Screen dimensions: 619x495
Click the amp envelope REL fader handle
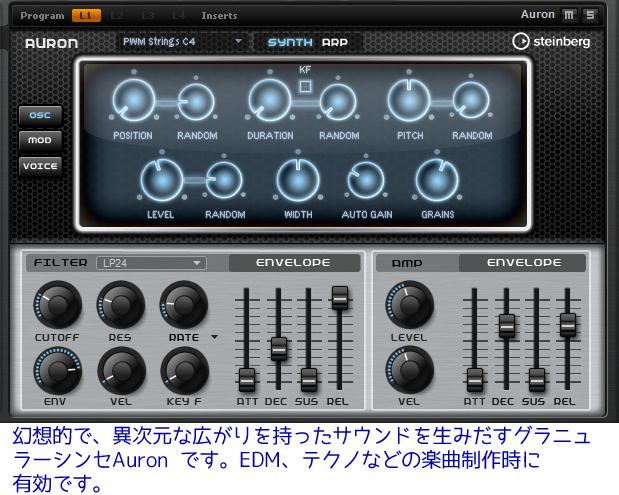(568, 325)
